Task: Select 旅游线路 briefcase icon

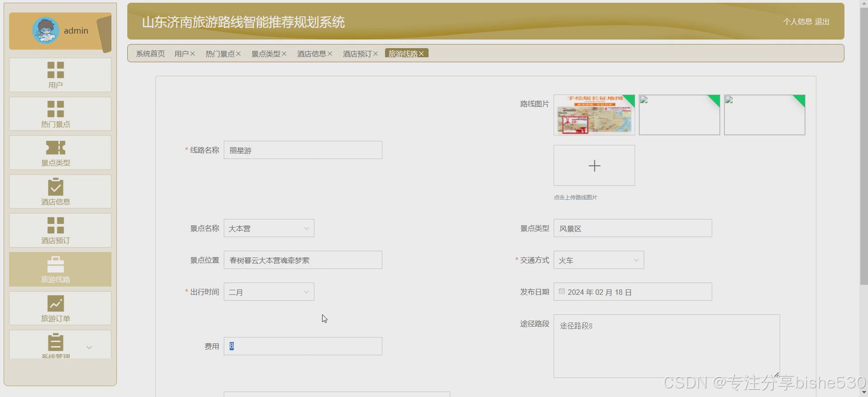Action: click(x=56, y=264)
